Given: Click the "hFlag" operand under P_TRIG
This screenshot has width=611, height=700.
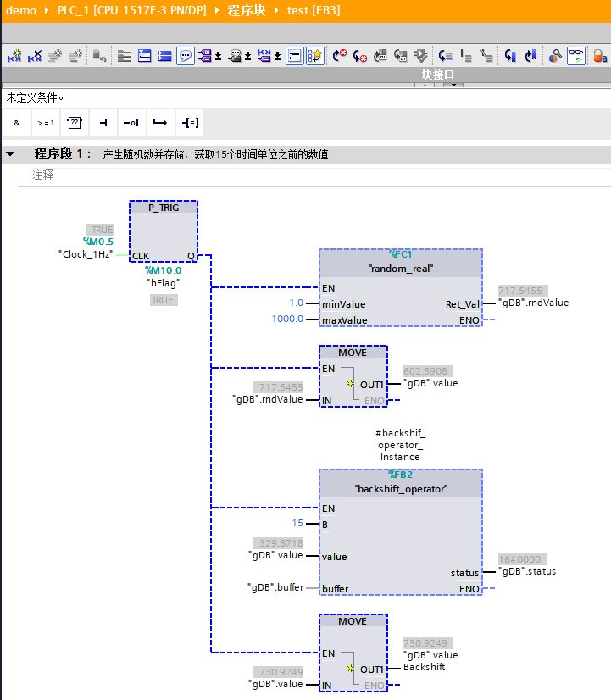Looking at the screenshot, I should pyautogui.click(x=164, y=283).
